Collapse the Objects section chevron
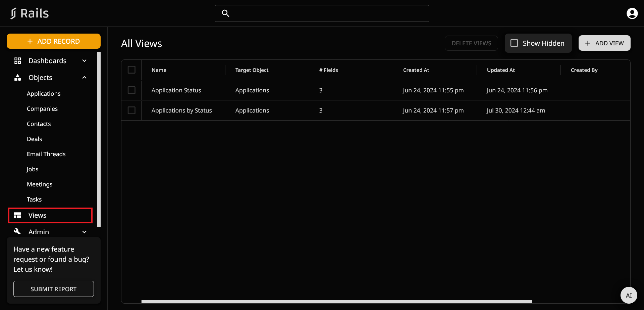This screenshot has width=644, height=310. [85, 78]
